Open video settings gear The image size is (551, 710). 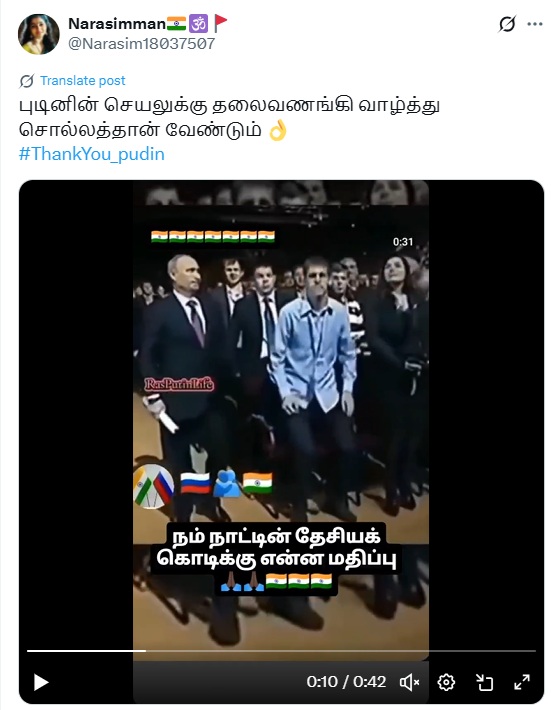point(446,682)
